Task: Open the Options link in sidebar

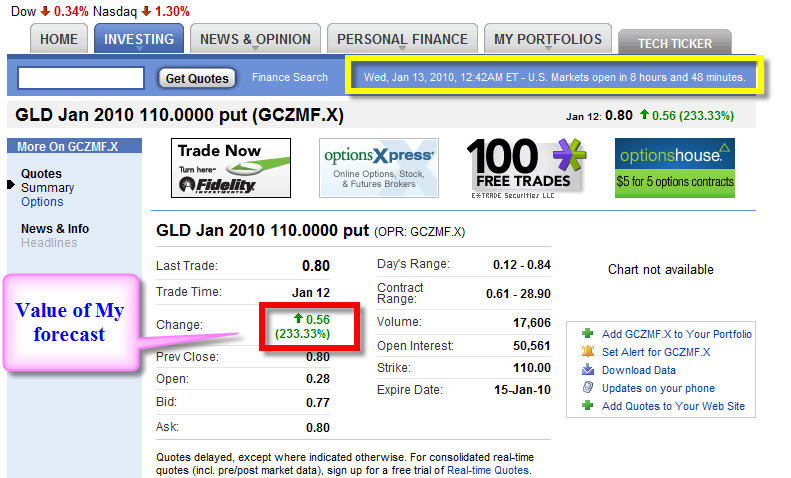Action: [42, 202]
